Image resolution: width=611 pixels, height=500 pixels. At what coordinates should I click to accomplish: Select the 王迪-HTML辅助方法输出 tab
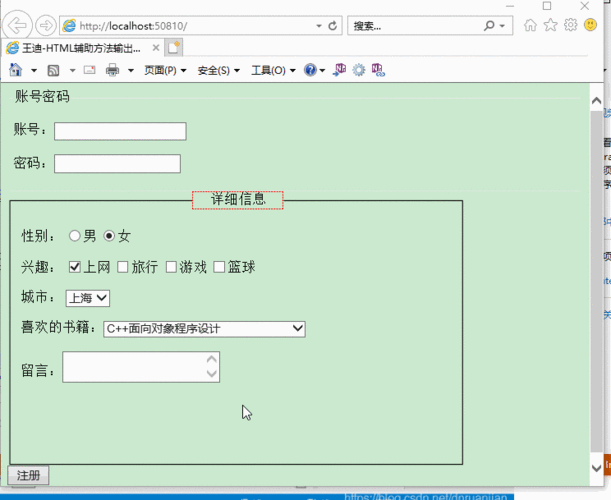84,48
